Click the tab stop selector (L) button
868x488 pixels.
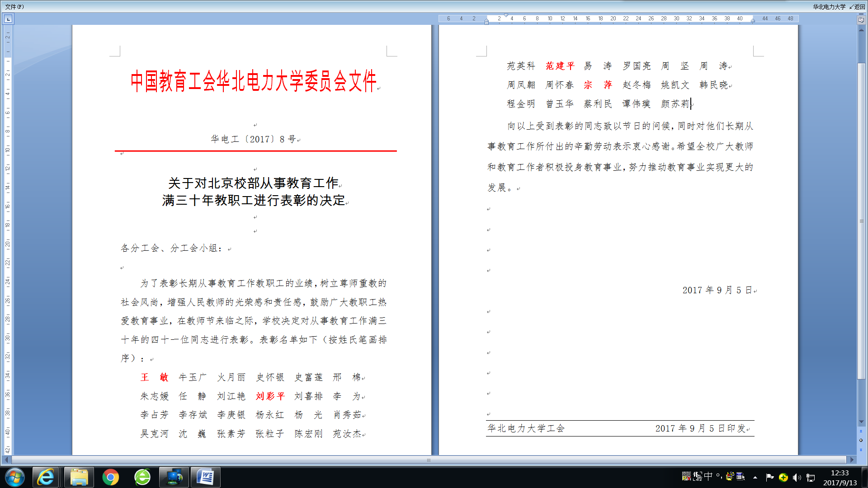coord(8,19)
